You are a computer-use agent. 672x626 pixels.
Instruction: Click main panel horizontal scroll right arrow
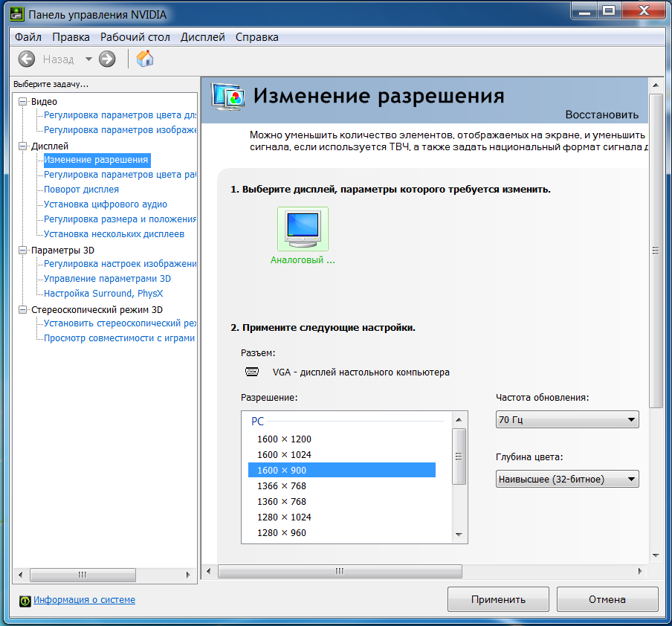(640, 571)
